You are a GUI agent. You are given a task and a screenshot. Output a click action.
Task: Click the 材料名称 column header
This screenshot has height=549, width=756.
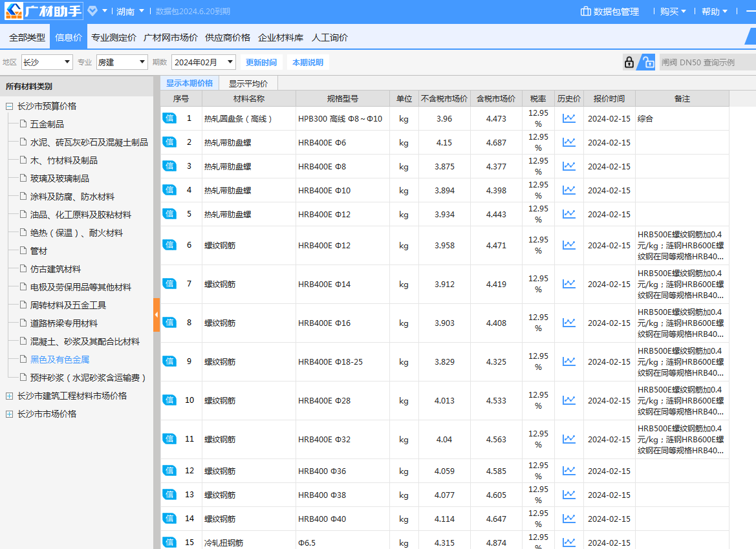pyautogui.click(x=249, y=98)
